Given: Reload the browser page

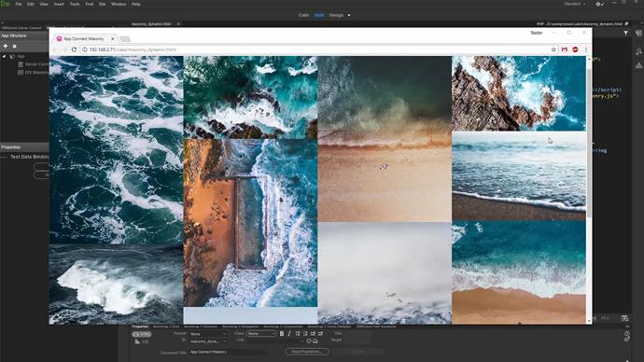Looking at the screenshot, I should 74,49.
